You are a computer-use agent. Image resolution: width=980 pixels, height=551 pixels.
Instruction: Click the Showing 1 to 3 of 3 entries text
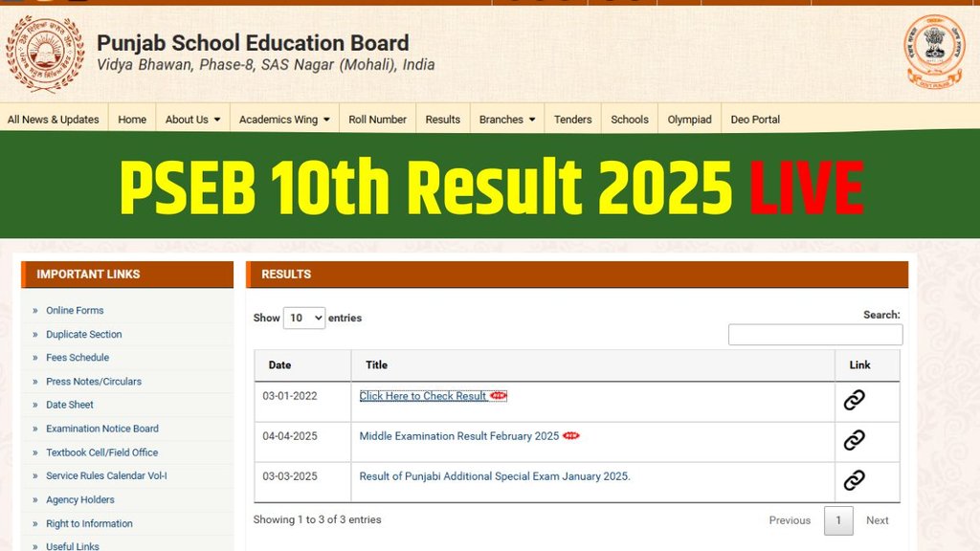point(317,519)
